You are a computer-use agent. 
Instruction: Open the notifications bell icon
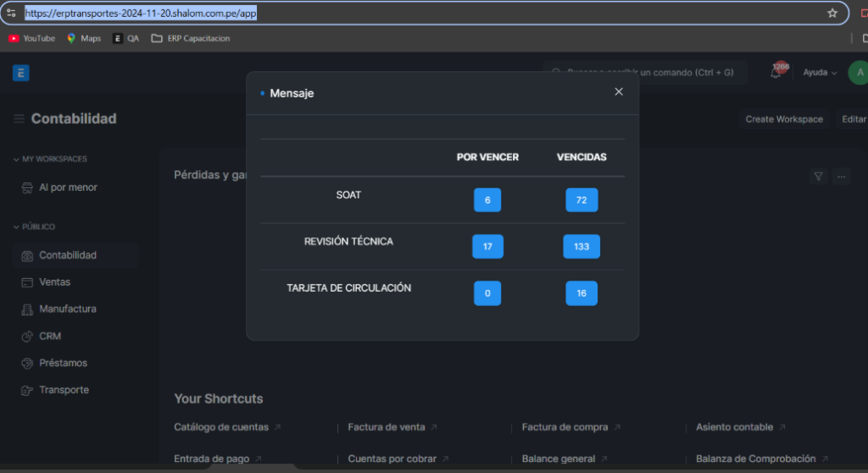[776, 73]
